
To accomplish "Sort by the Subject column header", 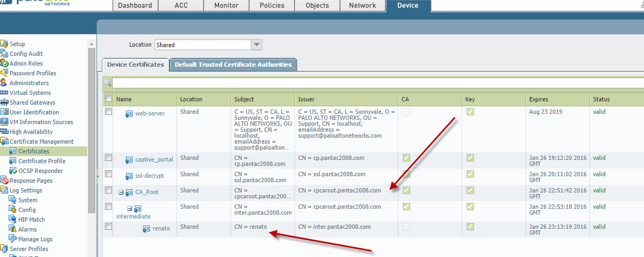I will [x=263, y=99].
